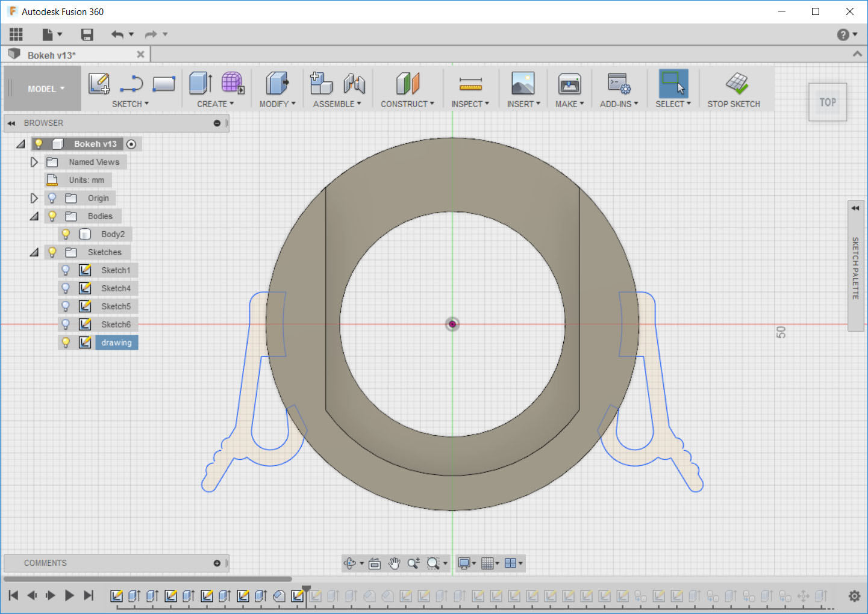Click the Save icon
Viewport: 868px width, 614px height.
(87, 35)
